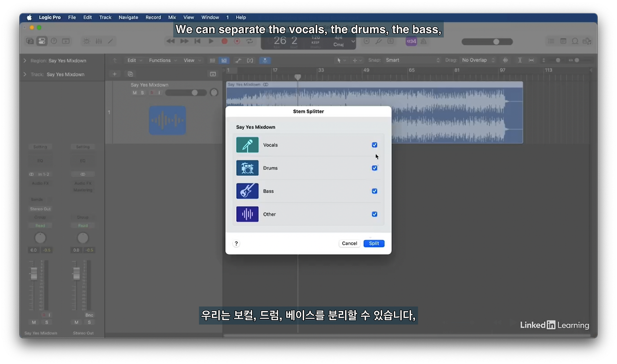Uncheck the Other checkbox
The image size is (617, 364).
pyautogui.click(x=375, y=214)
